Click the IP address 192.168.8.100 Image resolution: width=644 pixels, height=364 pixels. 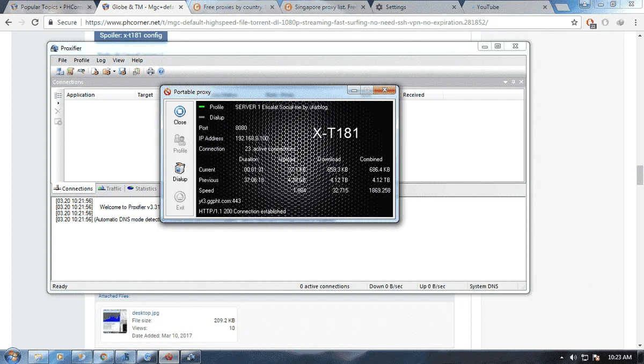(252, 139)
